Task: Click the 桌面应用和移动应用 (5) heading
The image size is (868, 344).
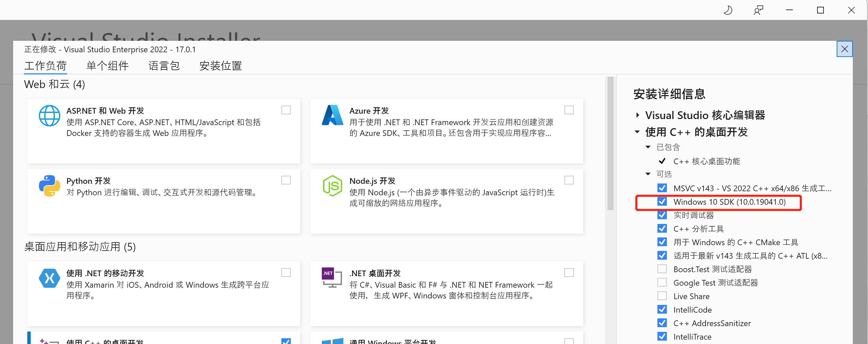Action: coord(80,247)
